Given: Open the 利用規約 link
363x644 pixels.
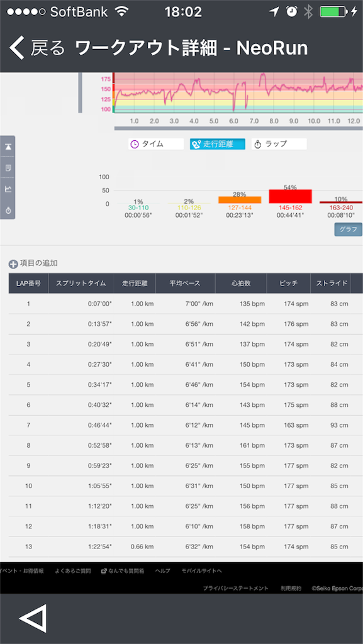Looking at the screenshot, I should pyautogui.click(x=291, y=589).
